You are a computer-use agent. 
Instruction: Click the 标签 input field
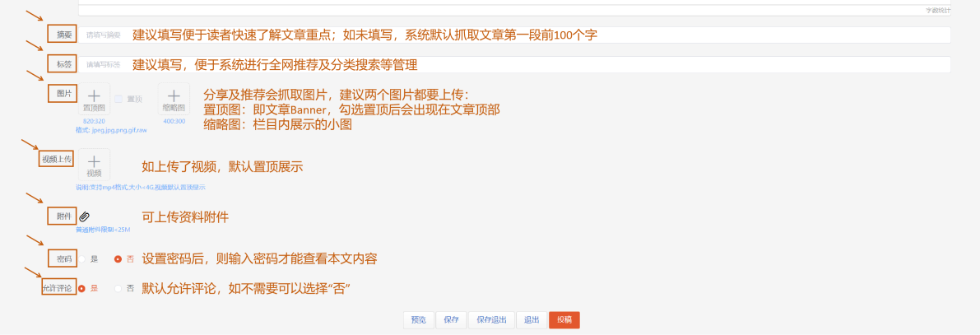[513, 64]
